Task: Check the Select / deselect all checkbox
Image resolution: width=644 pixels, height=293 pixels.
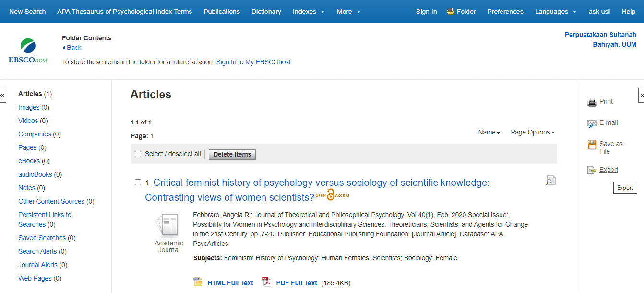Action: click(x=138, y=154)
